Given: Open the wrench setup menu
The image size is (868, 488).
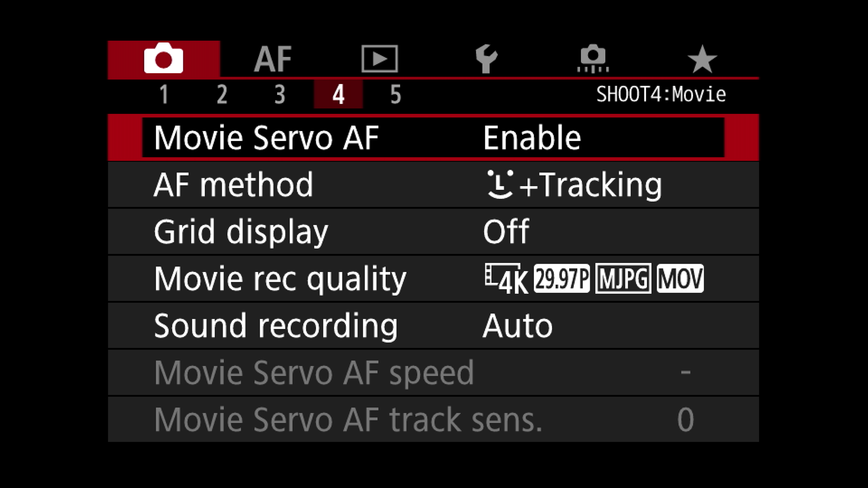Looking at the screenshot, I should 486,59.
